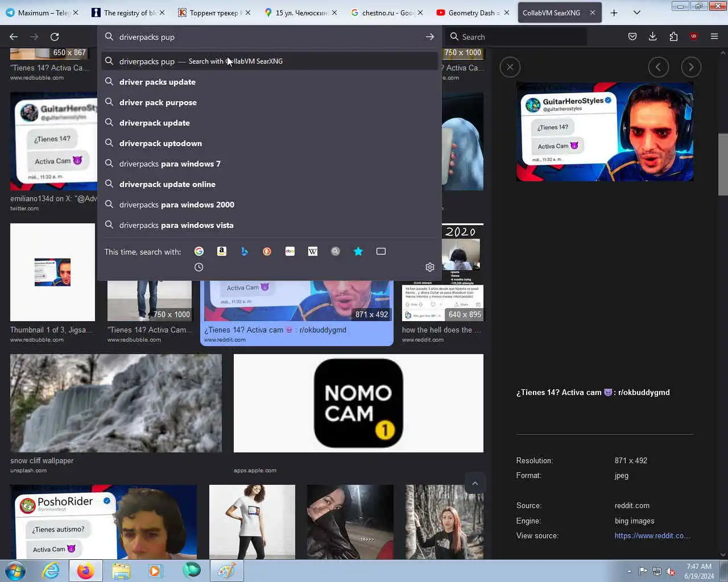Search with Bing engine icon
The width and height of the screenshot is (728, 582).
pos(245,251)
